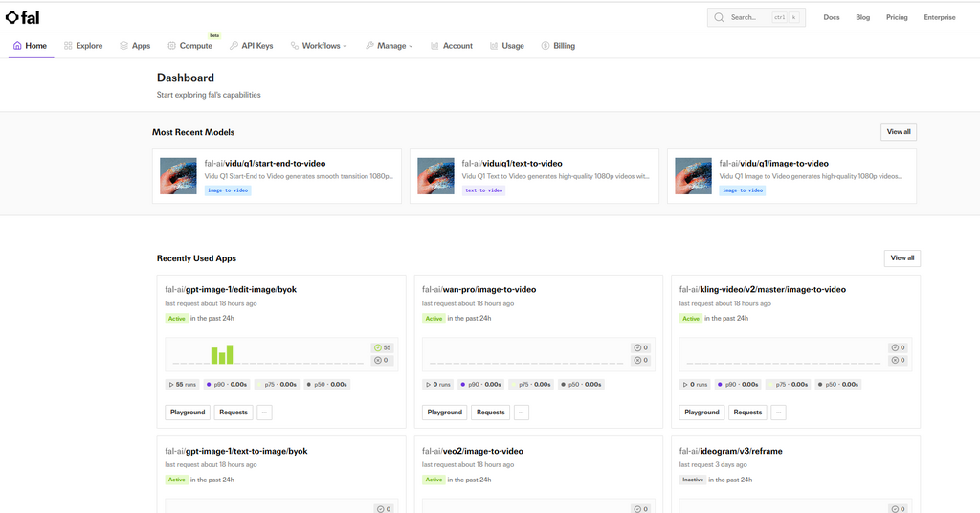Click the Explore grid icon

[x=68, y=46]
